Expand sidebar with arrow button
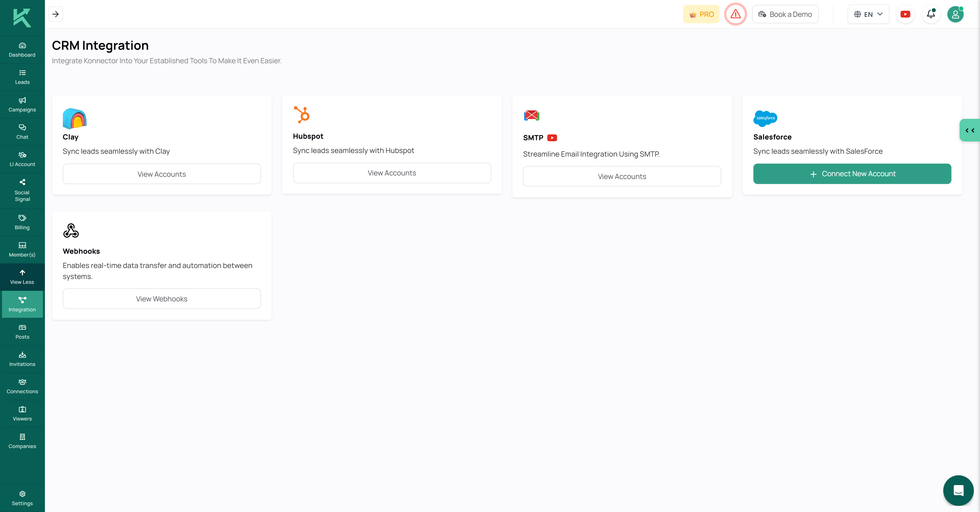This screenshot has height=512, width=980. pyautogui.click(x=56, y=14)
